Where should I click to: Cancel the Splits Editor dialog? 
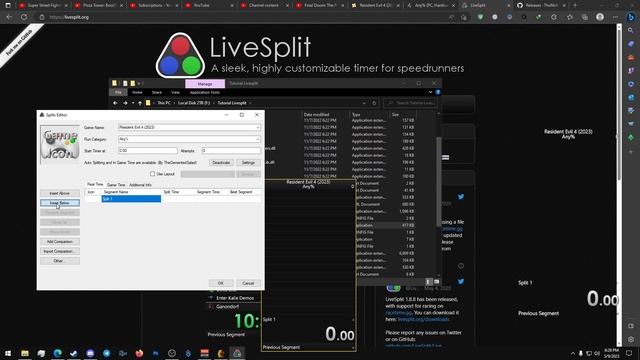click(248, 283)
